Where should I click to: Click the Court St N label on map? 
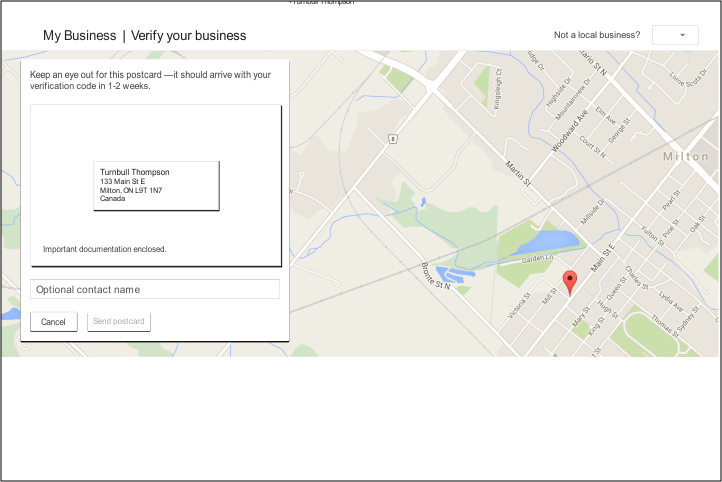click(x=593, y=147)
